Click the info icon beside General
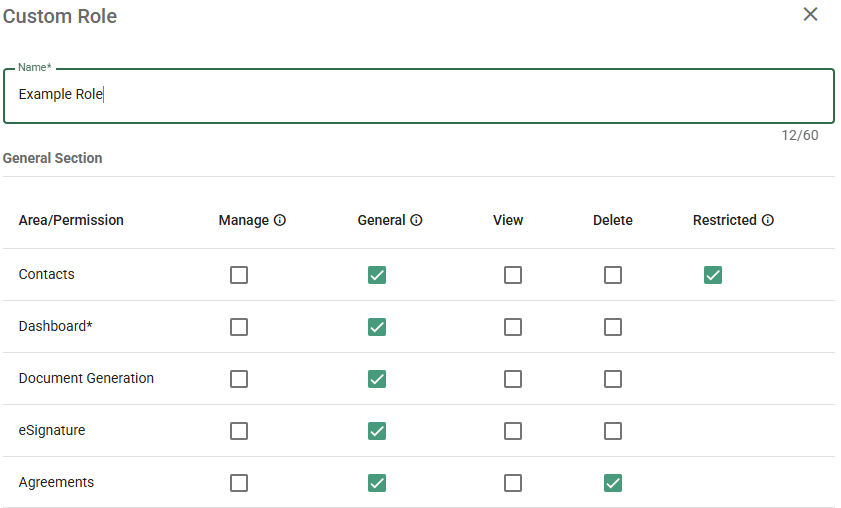Image resolution: width=841 pixels, height=508 pixels. coord(416,221)
